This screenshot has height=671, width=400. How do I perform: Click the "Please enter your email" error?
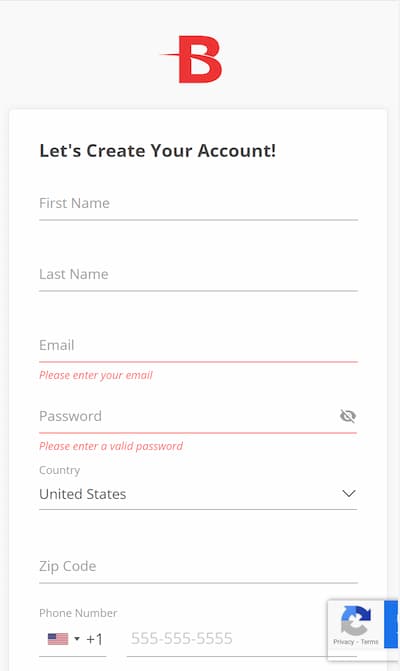point(96,375)
